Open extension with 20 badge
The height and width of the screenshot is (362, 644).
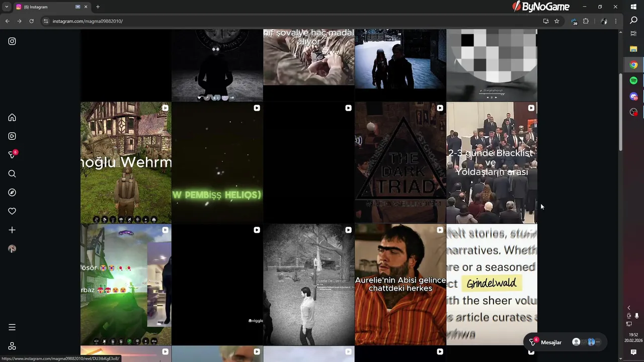[x=574, y=21]
